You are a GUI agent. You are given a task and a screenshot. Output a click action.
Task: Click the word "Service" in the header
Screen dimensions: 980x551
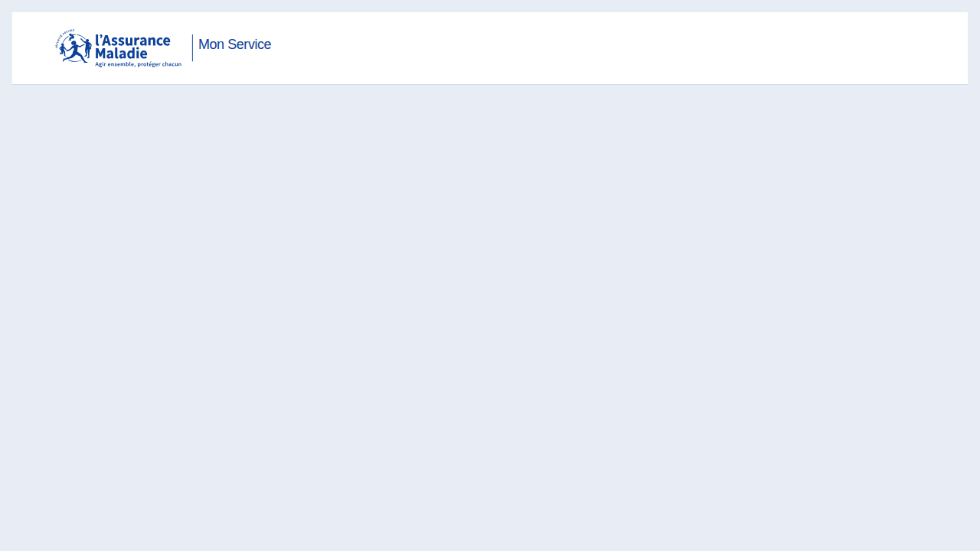pyautogui.click(x=250, y=44)
